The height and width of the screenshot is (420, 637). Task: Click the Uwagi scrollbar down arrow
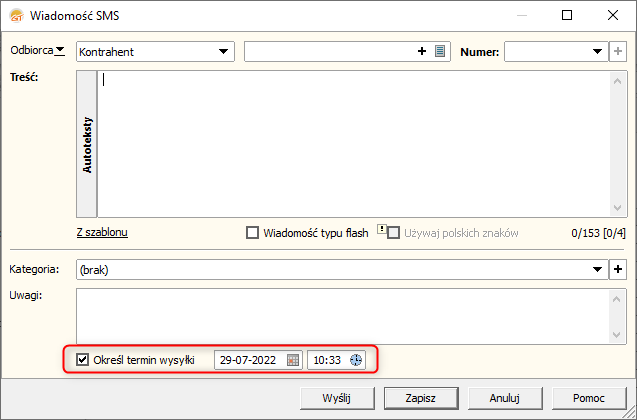tap(617, 335)
